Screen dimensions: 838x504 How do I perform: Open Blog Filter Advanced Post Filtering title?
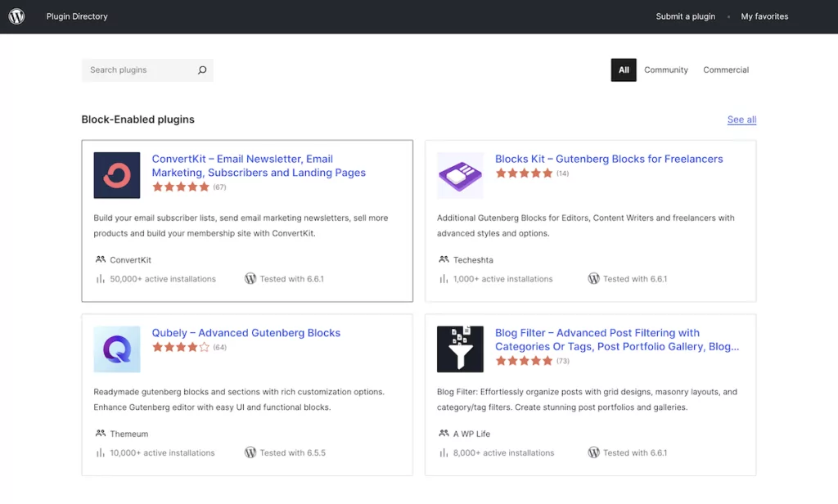click(x=617, y=340)
